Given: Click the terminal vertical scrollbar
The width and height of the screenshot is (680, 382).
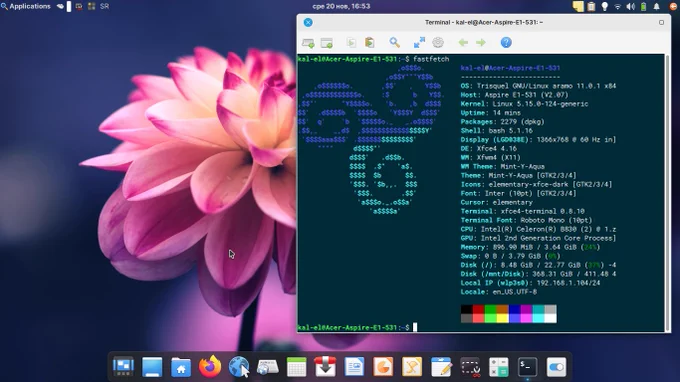Looking at the screenshot, I should tap(667, 193).
